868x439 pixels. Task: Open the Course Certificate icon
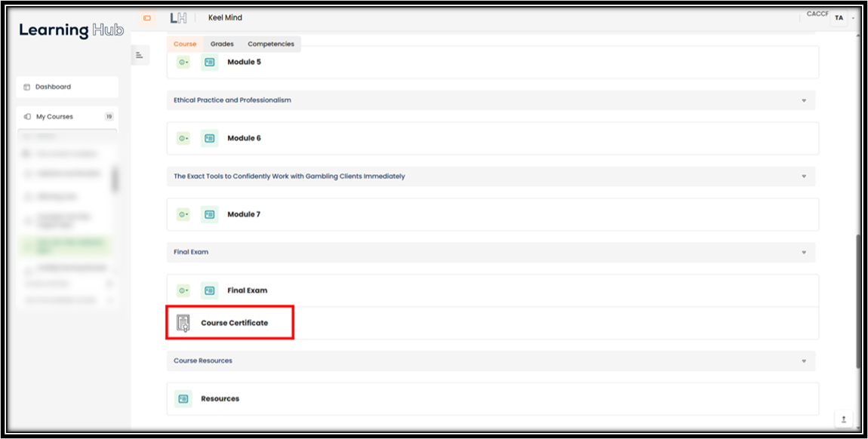click(183, 323)
